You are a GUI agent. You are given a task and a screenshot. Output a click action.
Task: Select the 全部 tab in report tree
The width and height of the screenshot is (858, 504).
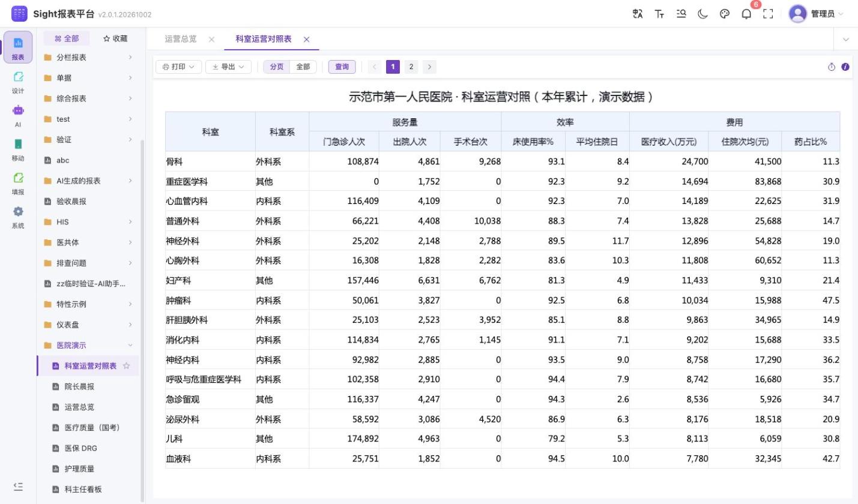(67, 38)
